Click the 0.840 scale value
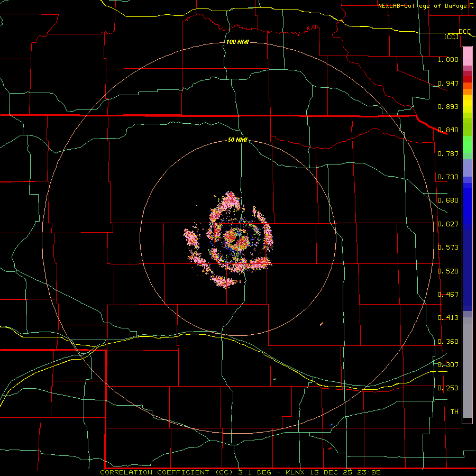The height and width of the screenshot is (476, 476). click(x=448, y=130)
